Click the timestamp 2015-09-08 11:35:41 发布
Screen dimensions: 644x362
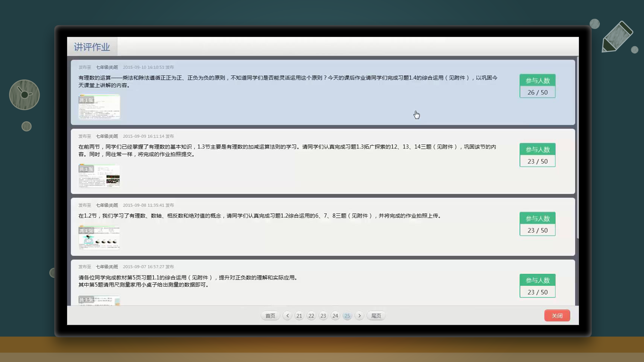[148, 205]
